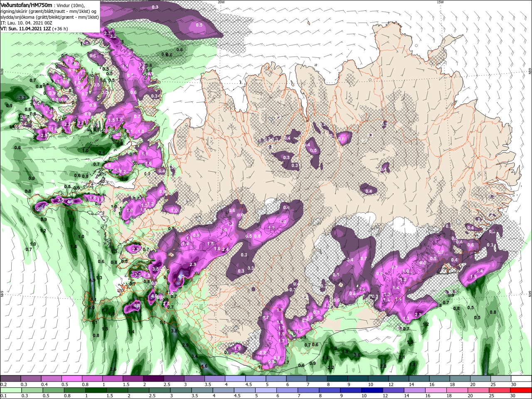
Task: Click the palest green 0.1 rain-scale swatch
Action: point(10,390)
